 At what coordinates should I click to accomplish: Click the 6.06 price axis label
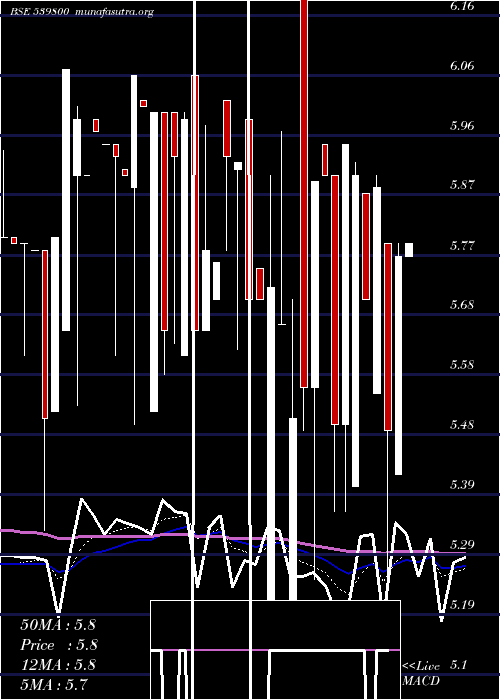pyautogui.click(x=462, y=66)
